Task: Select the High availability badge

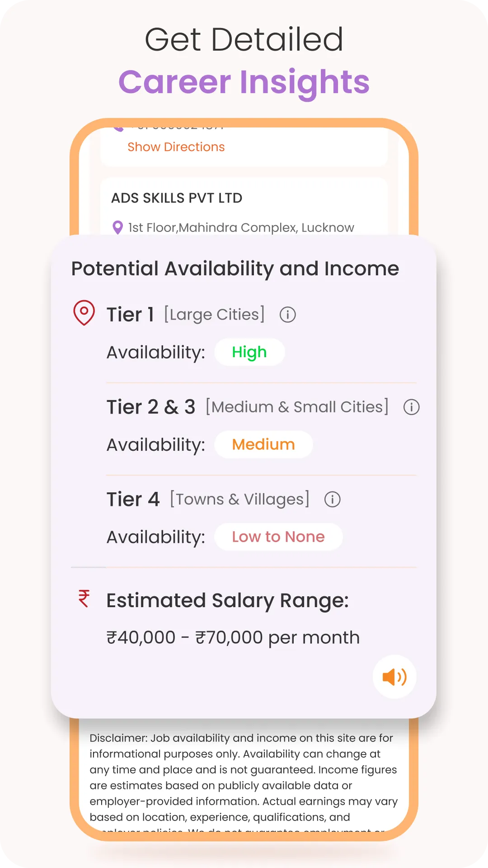Action: coord(249,352)
